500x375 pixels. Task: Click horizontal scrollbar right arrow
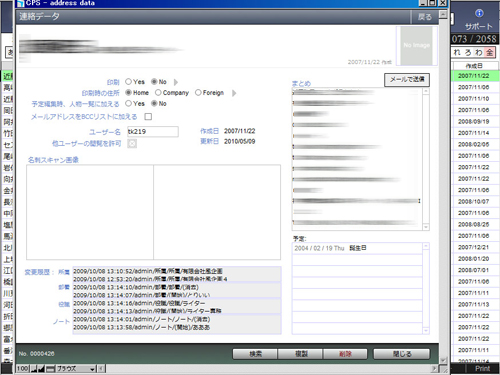[x=434, y=369]
